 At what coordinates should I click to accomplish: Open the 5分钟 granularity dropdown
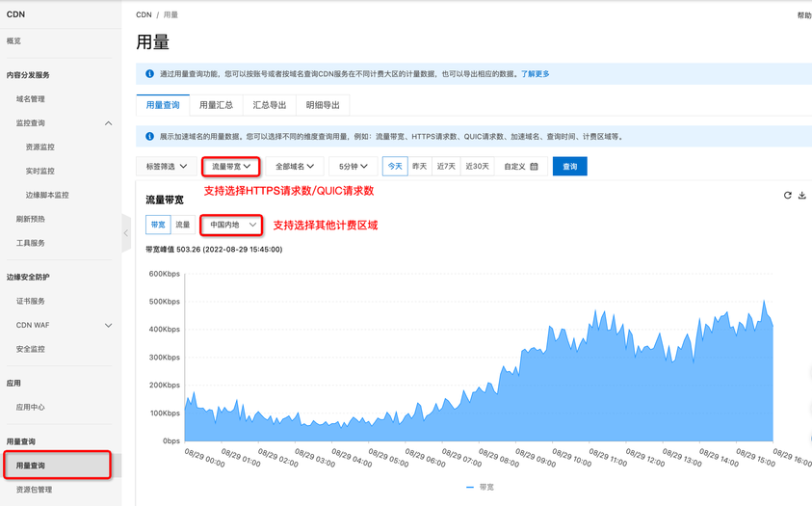(x=354, y=166)
